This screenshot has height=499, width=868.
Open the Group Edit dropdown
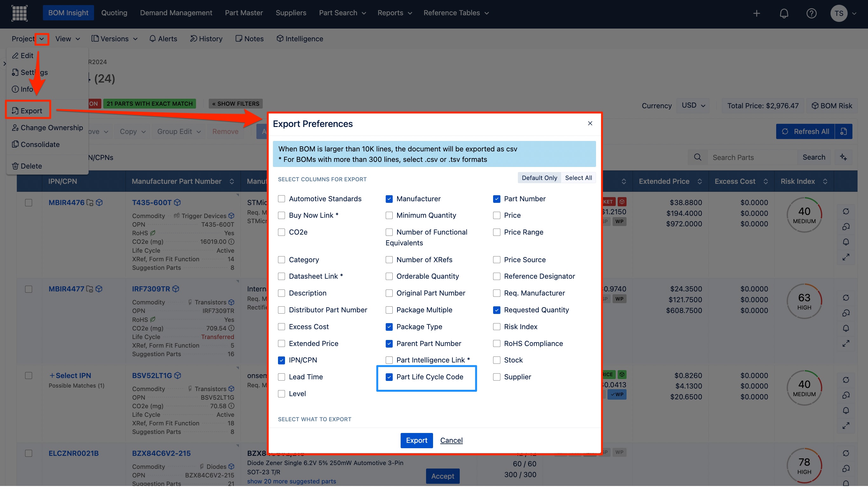point(179,131)
